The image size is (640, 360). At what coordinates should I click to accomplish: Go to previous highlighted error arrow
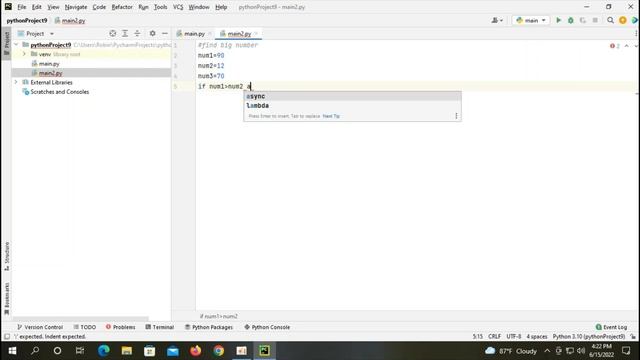[627, 46]
